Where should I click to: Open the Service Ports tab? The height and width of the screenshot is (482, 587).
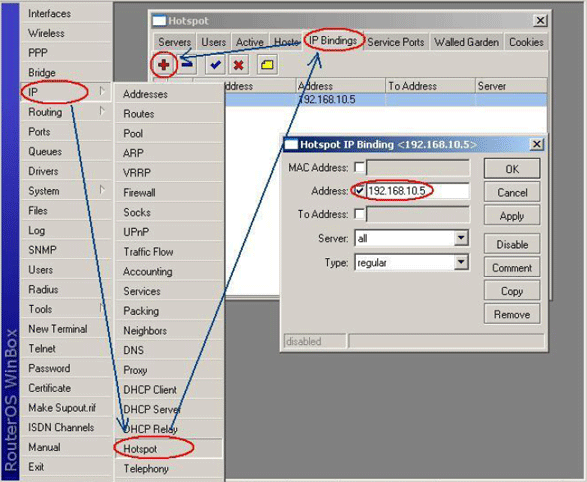396,42
